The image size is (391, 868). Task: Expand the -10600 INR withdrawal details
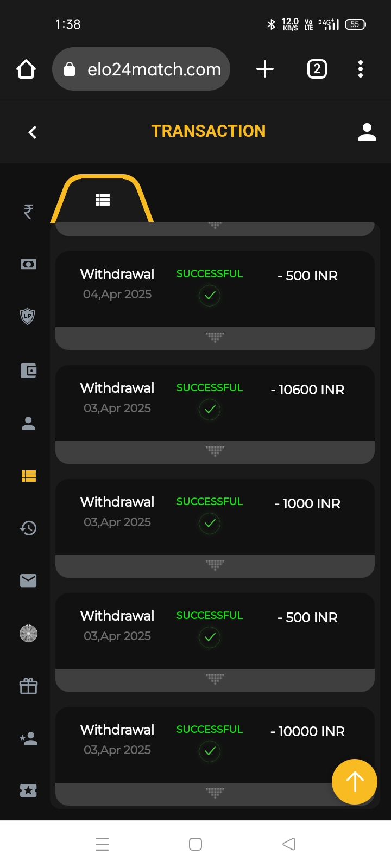[x=215, y=452]
